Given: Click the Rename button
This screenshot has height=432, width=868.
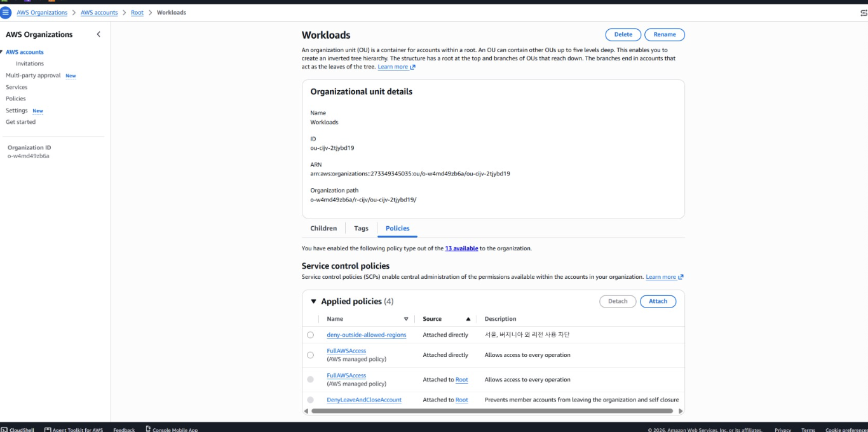Looking at the screenshot, I should click(x=665, y=34).
